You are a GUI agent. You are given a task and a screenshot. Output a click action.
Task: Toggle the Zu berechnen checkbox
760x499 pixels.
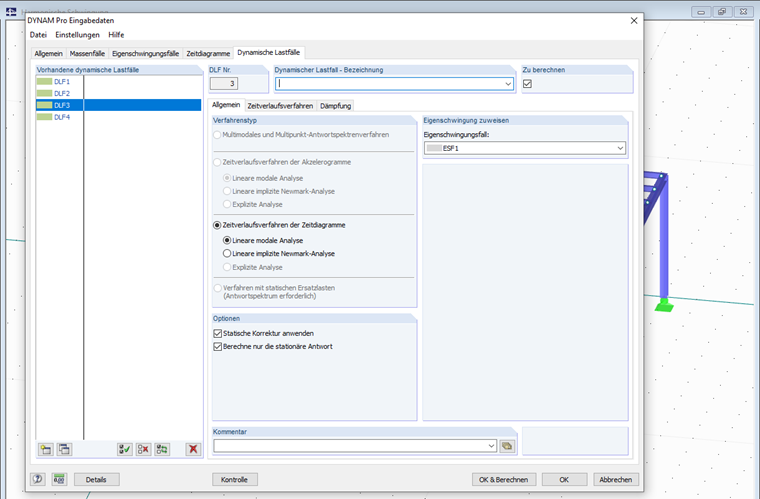(x=527, y=84)
